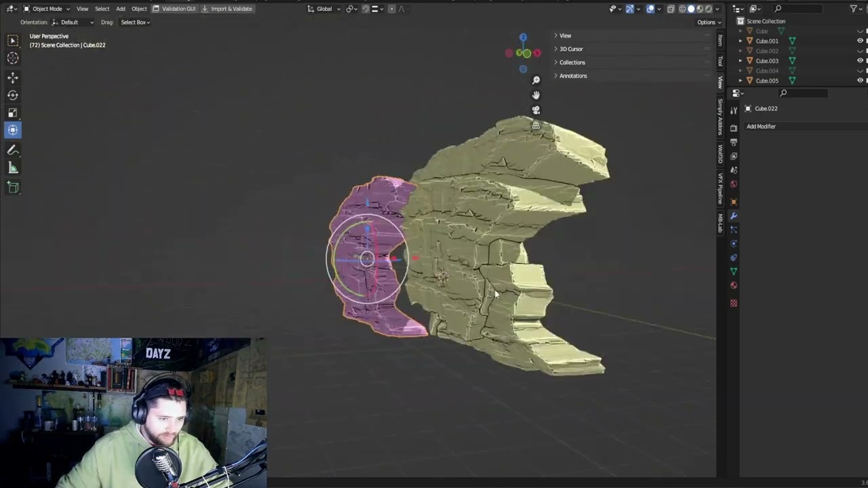
Task: Select the Measure ruler tool
Action: (13, 168)
